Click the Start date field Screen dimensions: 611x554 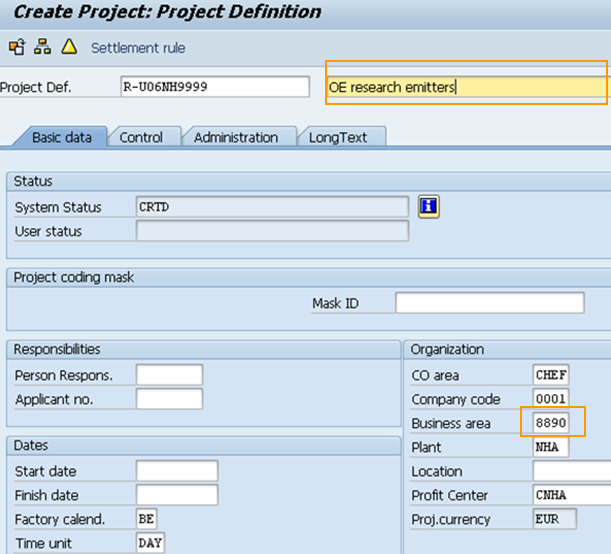point(176,471)
